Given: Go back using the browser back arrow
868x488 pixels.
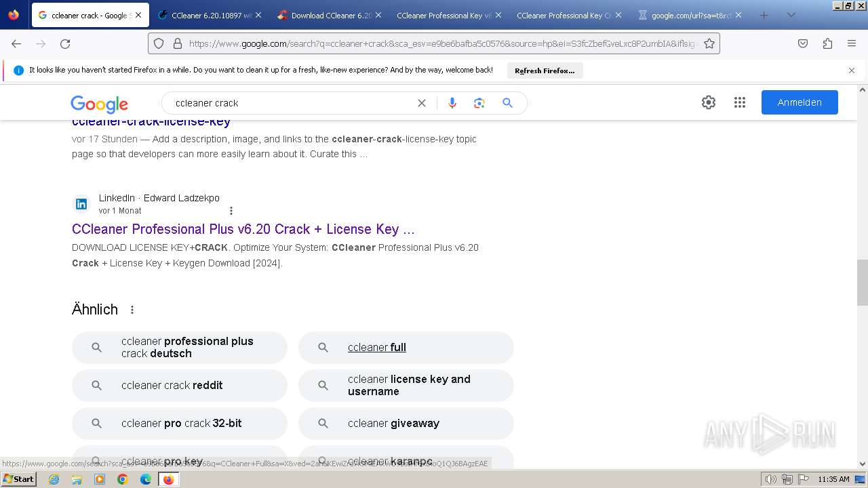Looking at the screenshot, I should tap(16, 43).
